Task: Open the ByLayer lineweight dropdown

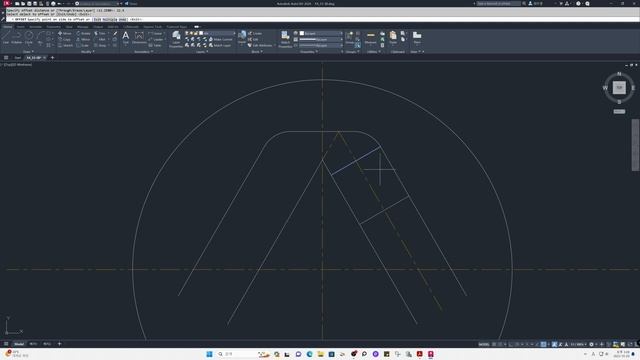Action: pyautogui.click(x=321, y=40)
